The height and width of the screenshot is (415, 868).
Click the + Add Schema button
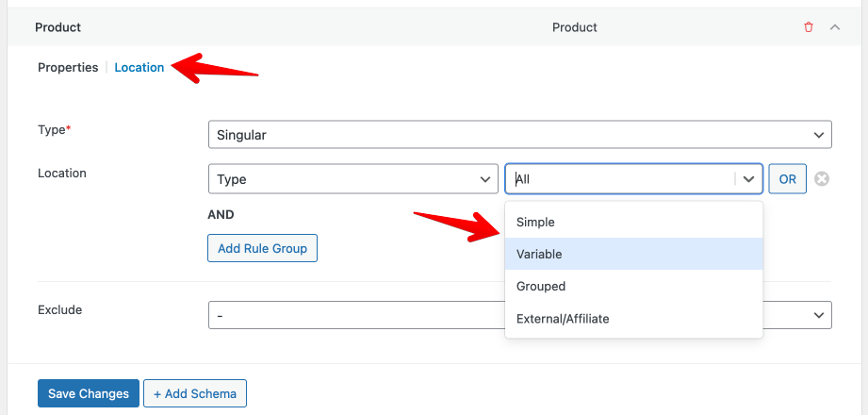pos(195,393)
